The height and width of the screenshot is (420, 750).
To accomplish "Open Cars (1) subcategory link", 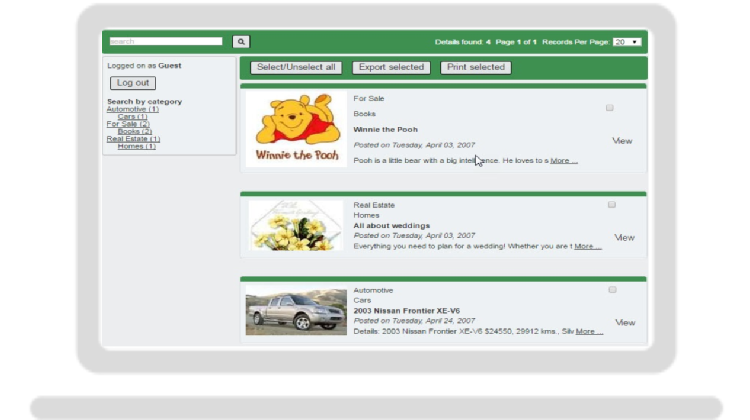I will [x=132, y=117].
